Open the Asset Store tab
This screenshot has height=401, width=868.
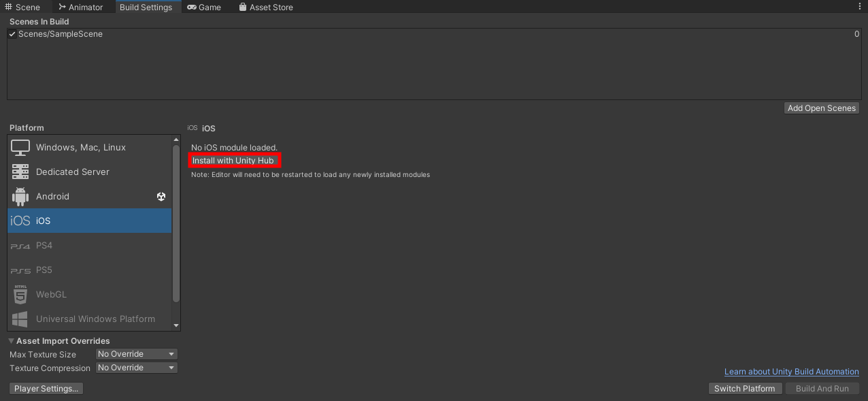266,7
